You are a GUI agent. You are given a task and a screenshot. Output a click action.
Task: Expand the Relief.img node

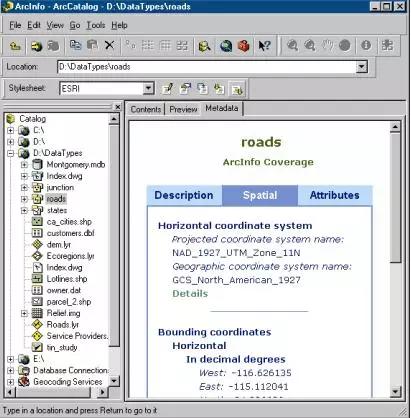24,313
